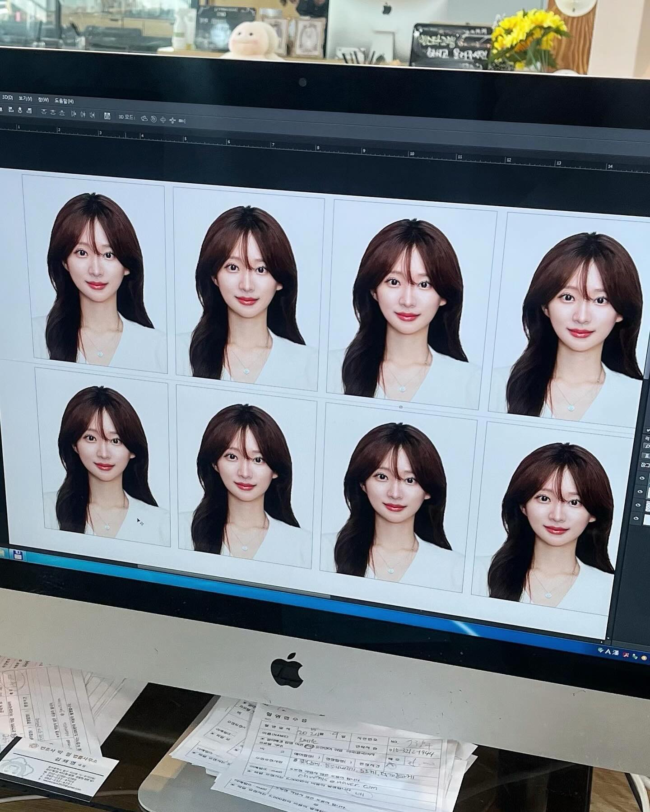Click the orange round tray icon
This screenshot has width=650, height=812.
[x=644, y=658]
